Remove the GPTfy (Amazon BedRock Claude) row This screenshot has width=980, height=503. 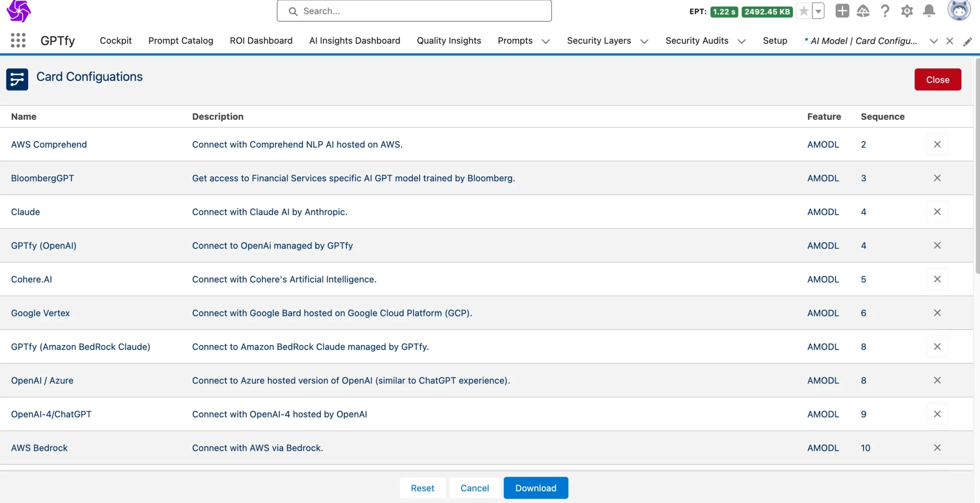pyautogui.click(x=937, y=347)
